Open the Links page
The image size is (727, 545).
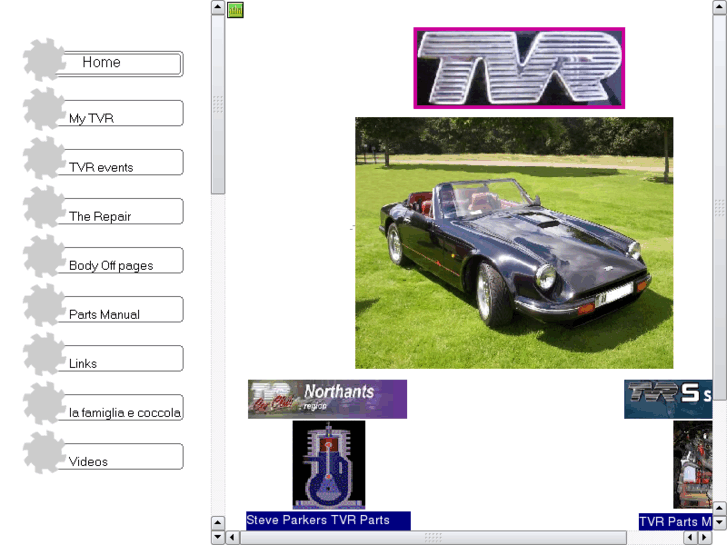click(122, 358)
